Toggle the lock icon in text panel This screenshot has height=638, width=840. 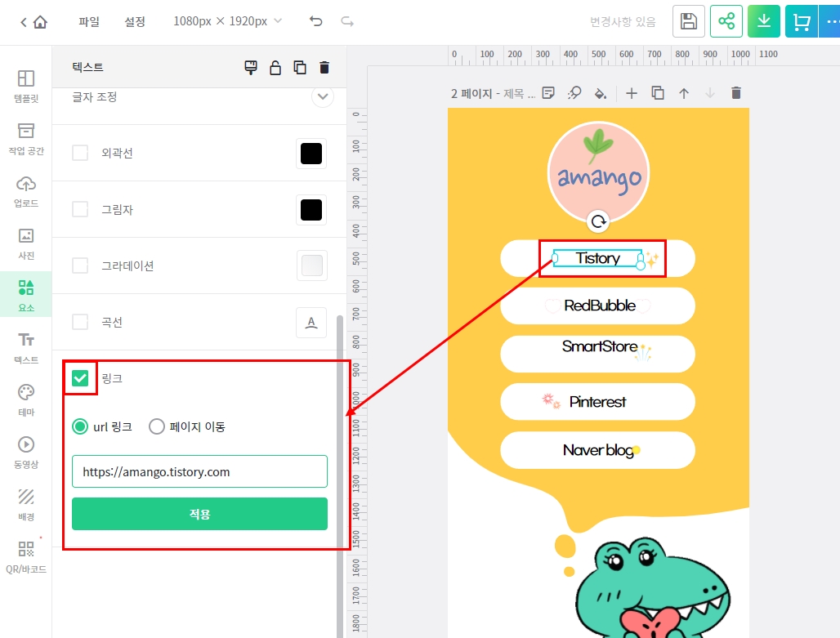pyautogui.click(x=275, y=68)
